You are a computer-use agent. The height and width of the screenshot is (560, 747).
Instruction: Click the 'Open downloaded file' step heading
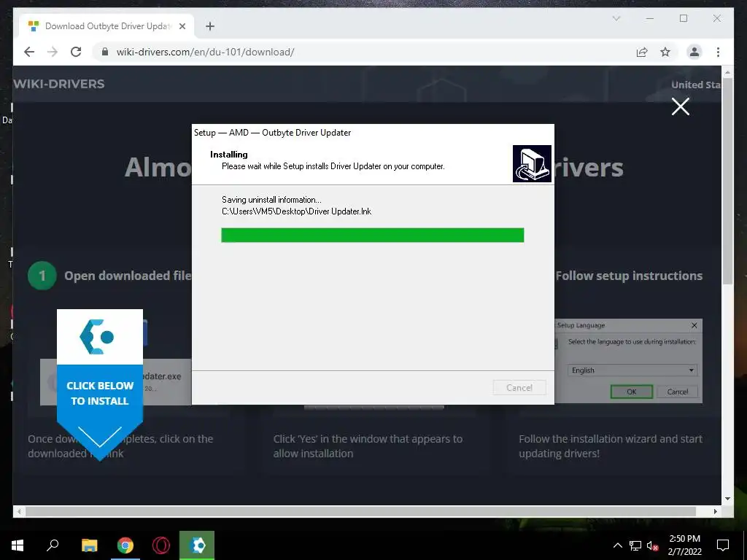[x=128, y=276]
